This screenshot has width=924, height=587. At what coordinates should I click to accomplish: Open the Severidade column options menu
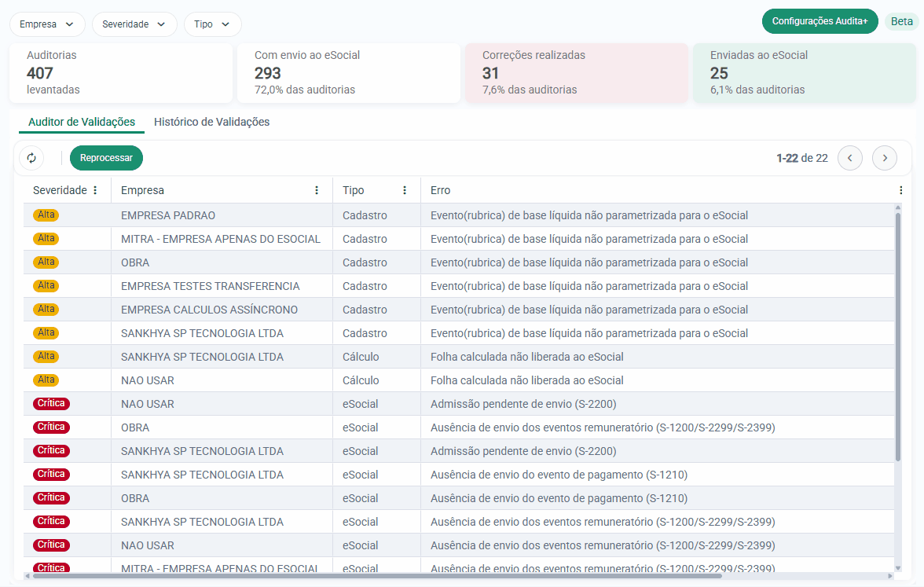click(96, 190)
